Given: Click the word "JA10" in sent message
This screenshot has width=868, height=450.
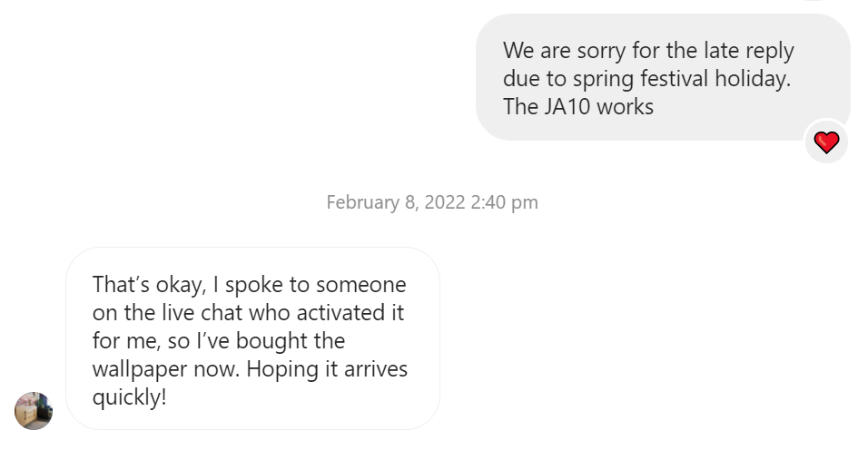Looking at the screenshot, I should 574,106.
